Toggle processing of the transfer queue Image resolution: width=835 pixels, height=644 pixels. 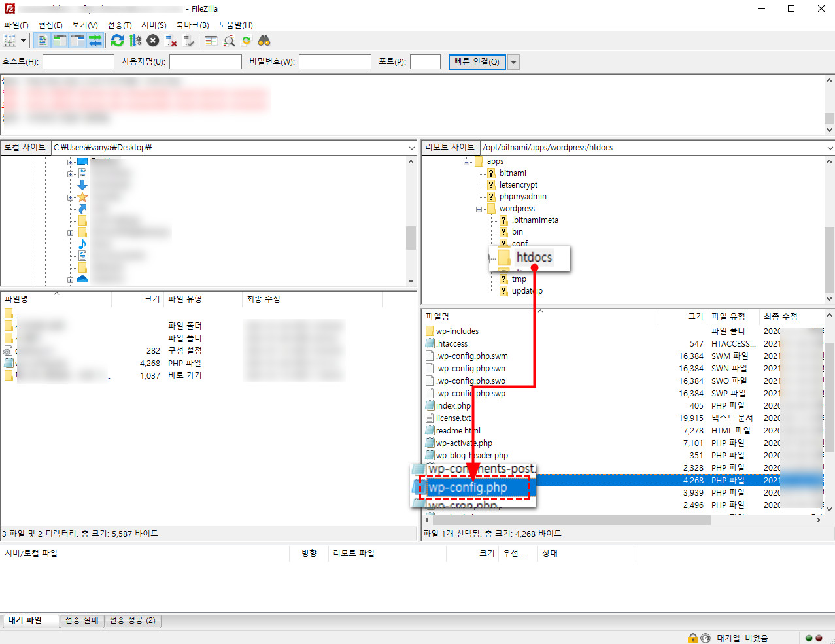[x=135, y=41]
